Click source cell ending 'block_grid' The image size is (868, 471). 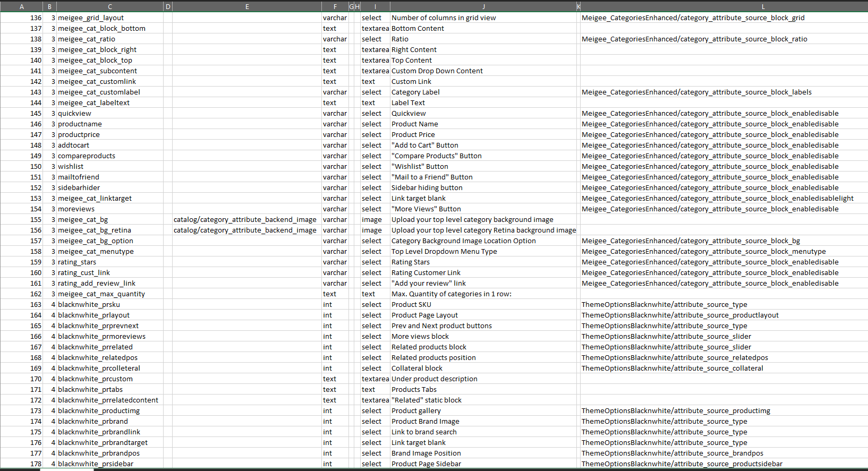(x=724, y=18)
